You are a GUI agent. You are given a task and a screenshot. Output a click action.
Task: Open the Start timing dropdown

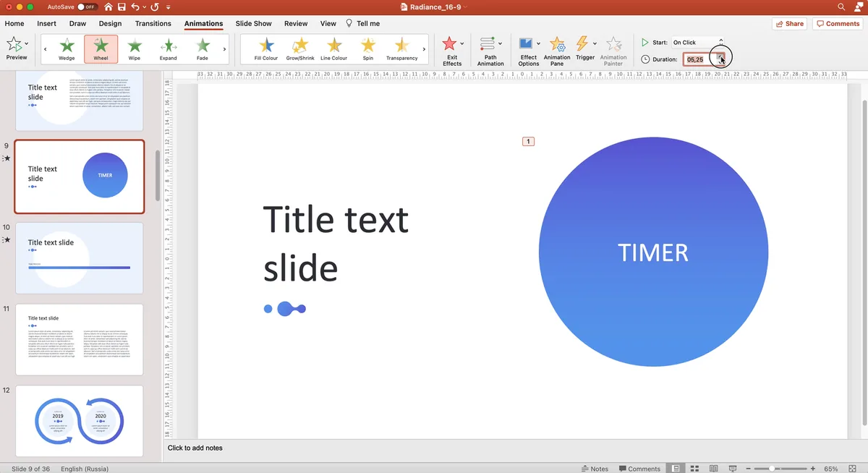(x=698, y=43)
